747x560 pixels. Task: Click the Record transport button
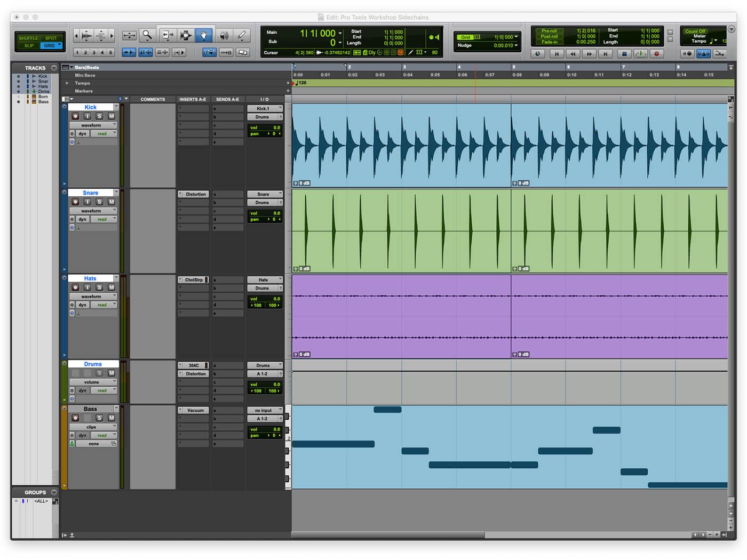pos(657,53)
